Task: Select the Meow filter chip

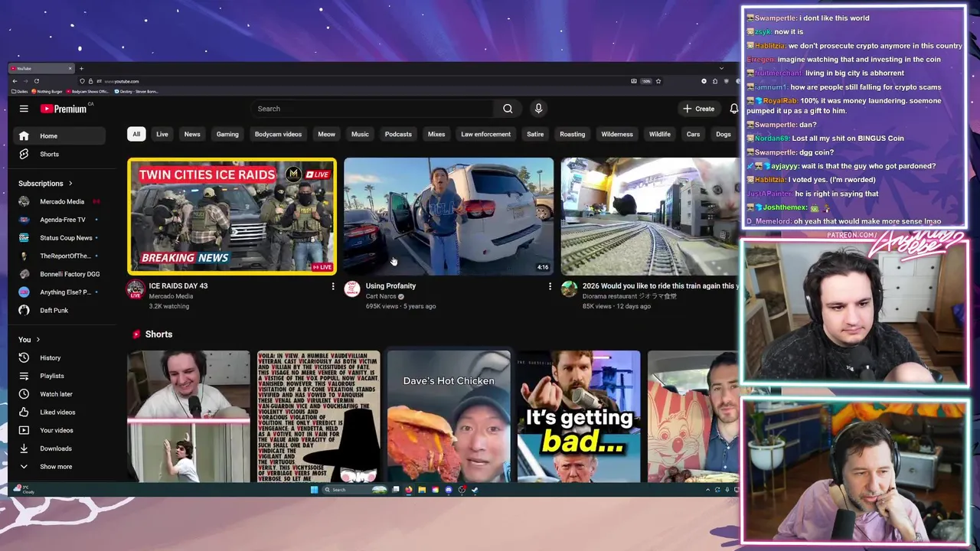Action: pyautogui.click(x=326, y=134)
